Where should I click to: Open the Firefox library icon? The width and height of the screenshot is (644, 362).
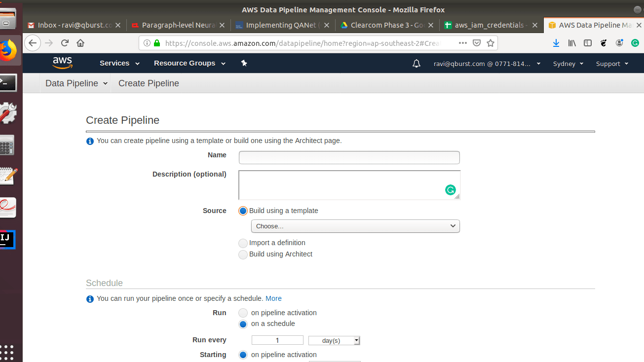[x=572, y=43]
